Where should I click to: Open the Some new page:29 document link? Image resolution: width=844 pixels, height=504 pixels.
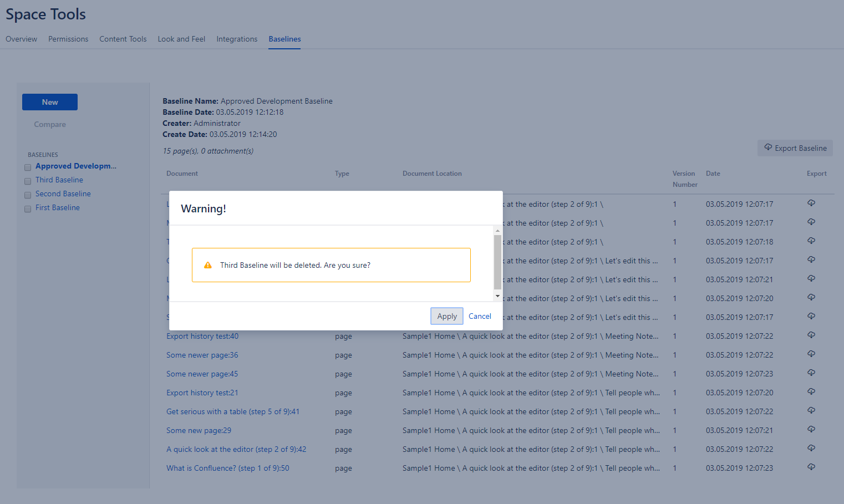[199, 430]
